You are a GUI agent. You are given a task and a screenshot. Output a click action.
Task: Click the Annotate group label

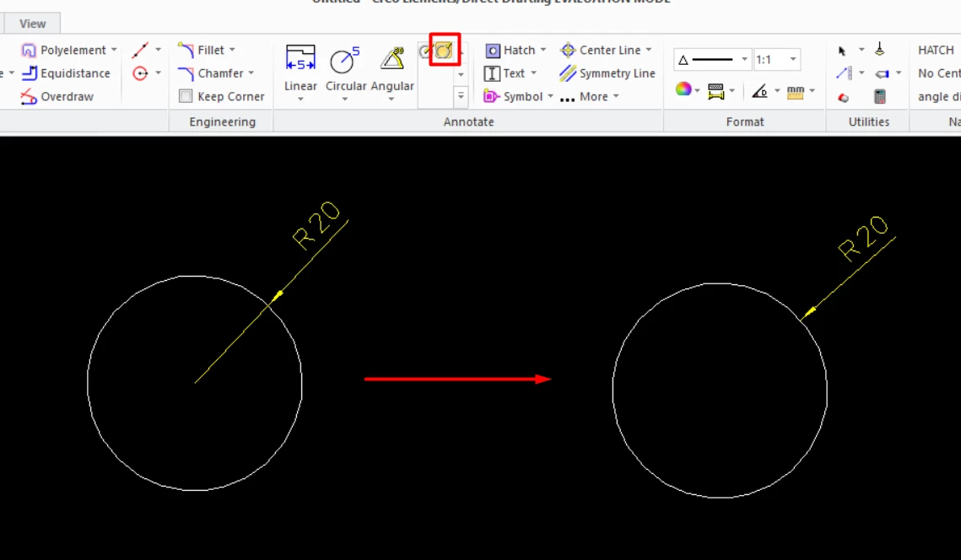point(469,122)
